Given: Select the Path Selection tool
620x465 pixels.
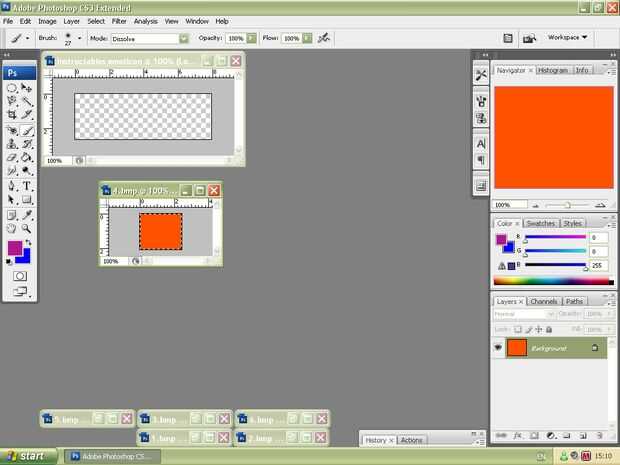Looking at the screenshot, I should (x=12, y=199).
